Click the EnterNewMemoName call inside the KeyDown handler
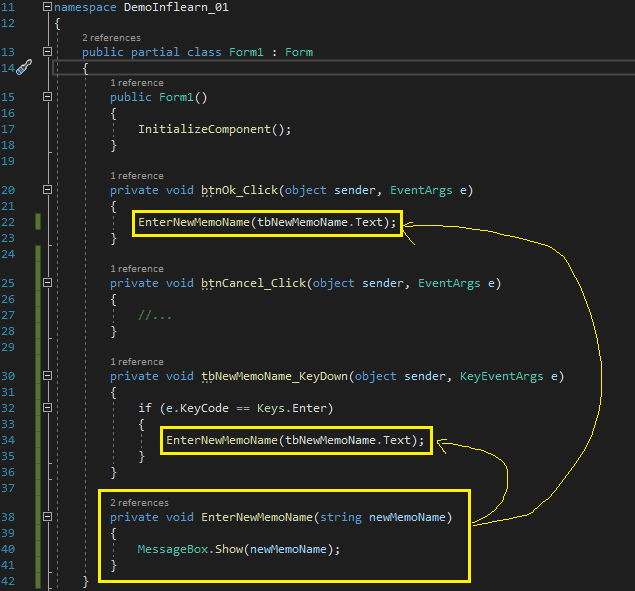The height and width of the screenshot is (591, 635). pos(295,440)
